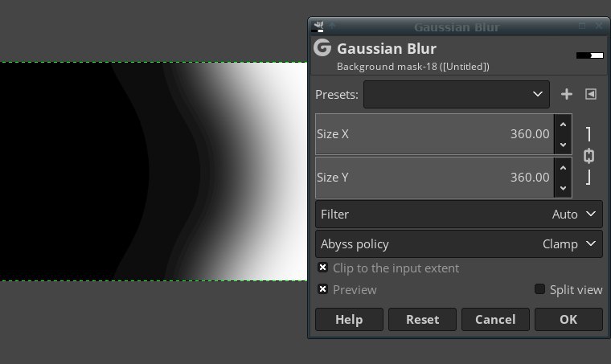
Task: Click the layer thumbnail preview in dialog header
Action: [x=590, y=55]
